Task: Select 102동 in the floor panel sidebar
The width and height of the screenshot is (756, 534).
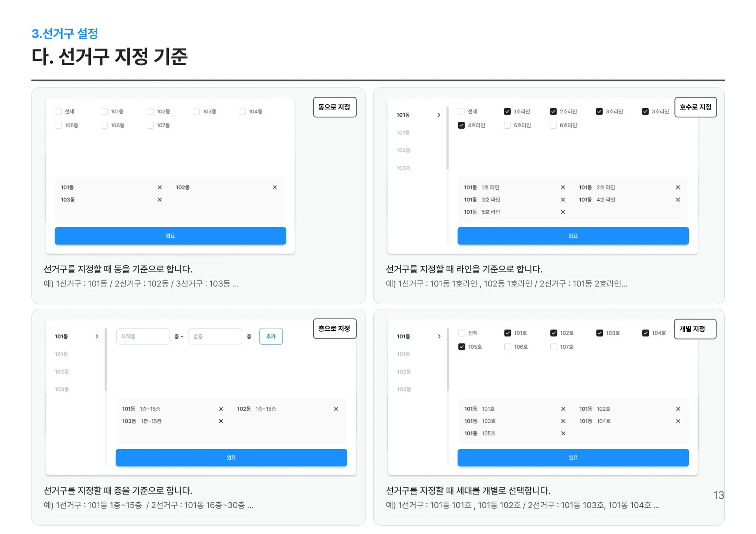Action: (62, 372)
